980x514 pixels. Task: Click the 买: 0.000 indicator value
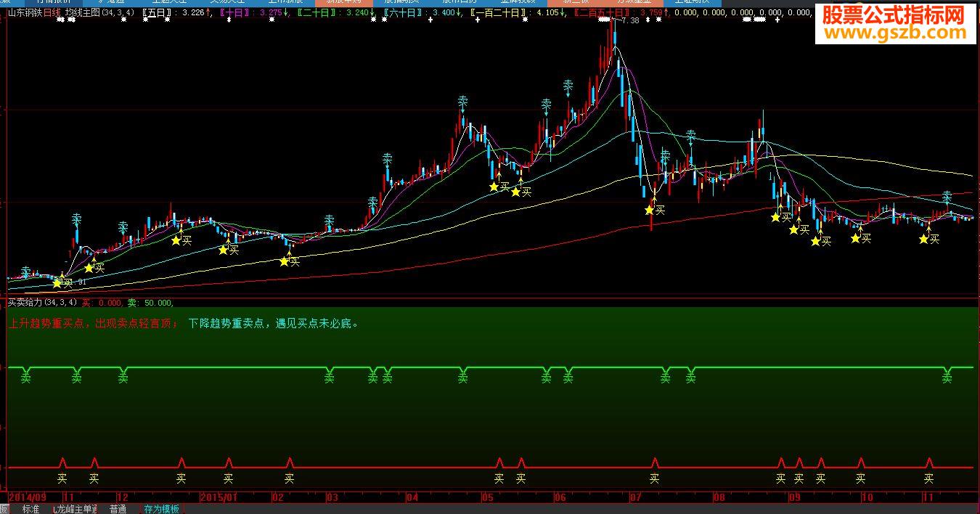(x=102, y=302)
